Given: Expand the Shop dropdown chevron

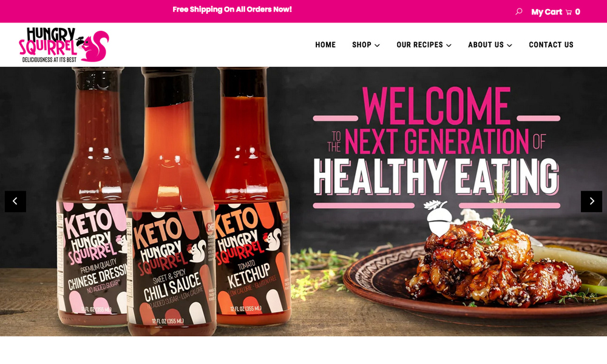Looking at the screenshot, I should click(x=377, y=45).
